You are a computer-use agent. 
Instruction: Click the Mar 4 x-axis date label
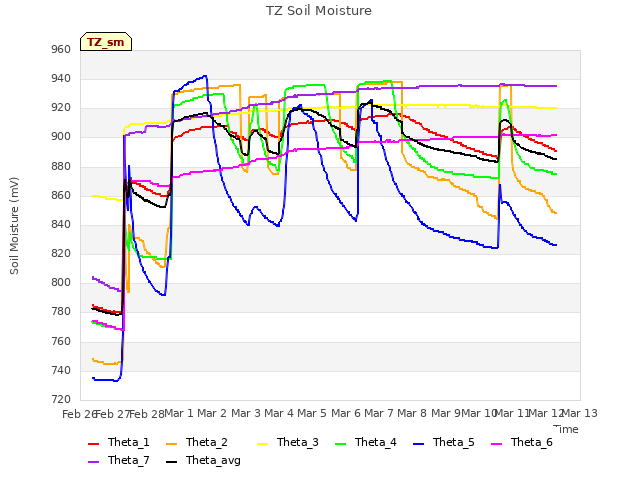[x=279, y=413]
